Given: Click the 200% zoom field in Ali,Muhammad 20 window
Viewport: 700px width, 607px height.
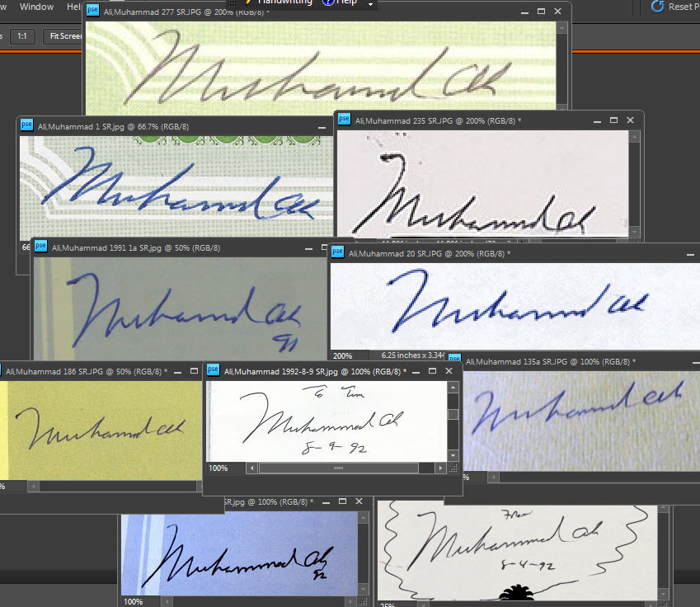Looking at the screenshot, I should coord(342,356).
